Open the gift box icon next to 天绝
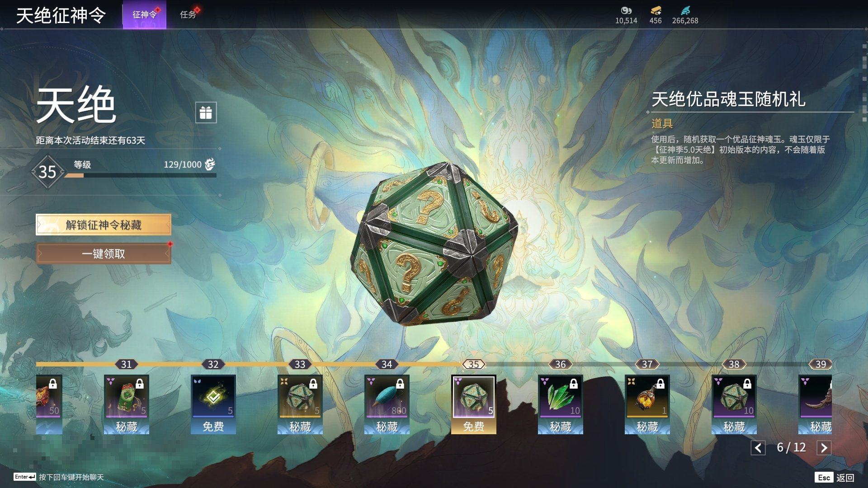The height and width of the screenshot is (488, 868). pyautogui.click(x=206, y=112)
